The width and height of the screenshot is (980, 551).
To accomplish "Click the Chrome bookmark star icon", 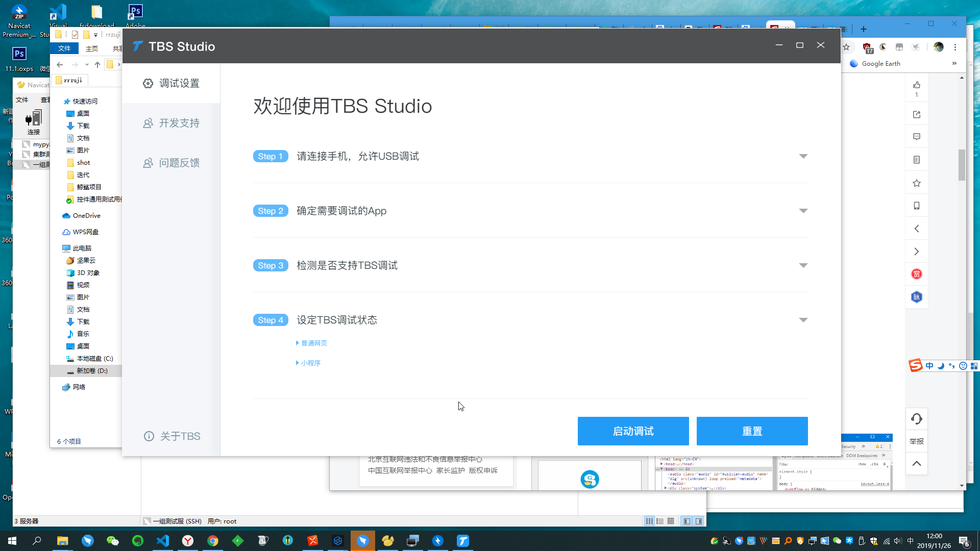I will [846, 47].
